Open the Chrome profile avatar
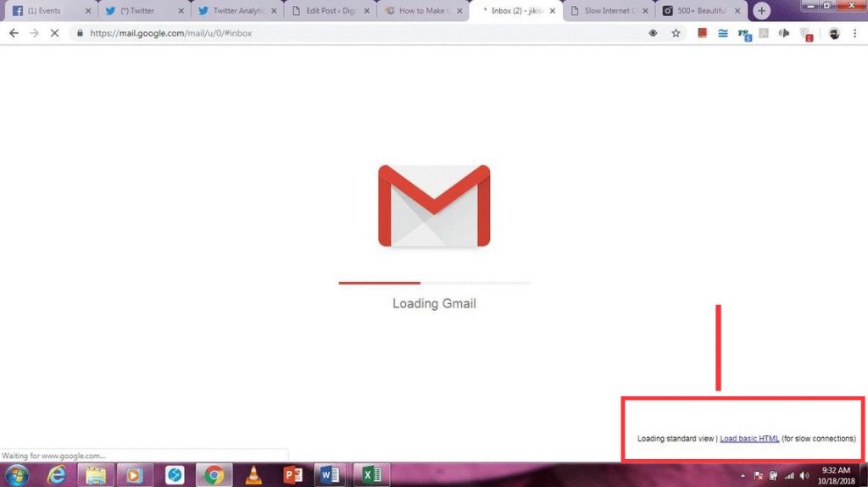Image resolution: width=868 pixels, height=487 pixels. 834,33
